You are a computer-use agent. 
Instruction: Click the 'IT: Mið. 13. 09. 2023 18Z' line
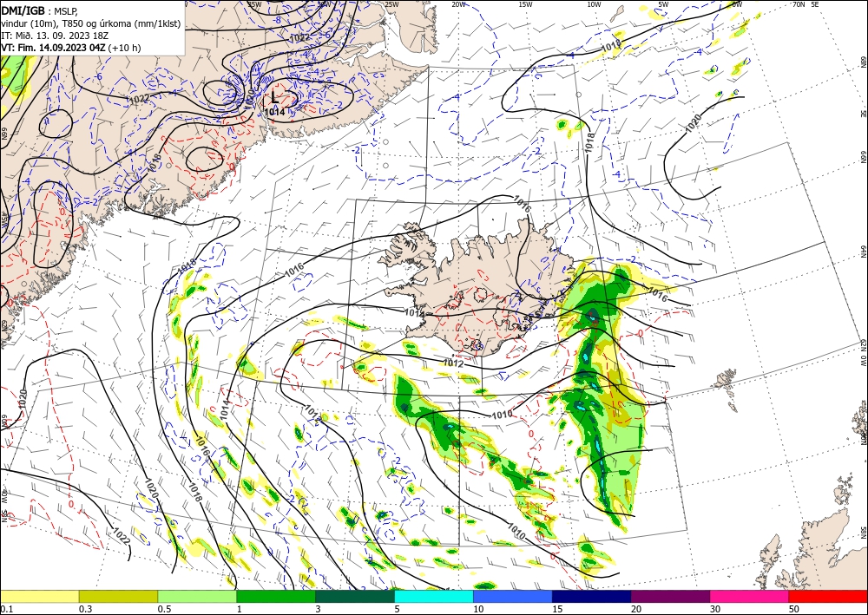[x=55, y=36]
